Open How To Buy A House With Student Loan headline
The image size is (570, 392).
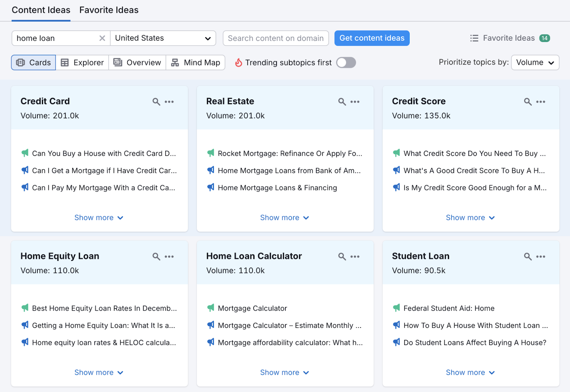(x=476, y=325)
